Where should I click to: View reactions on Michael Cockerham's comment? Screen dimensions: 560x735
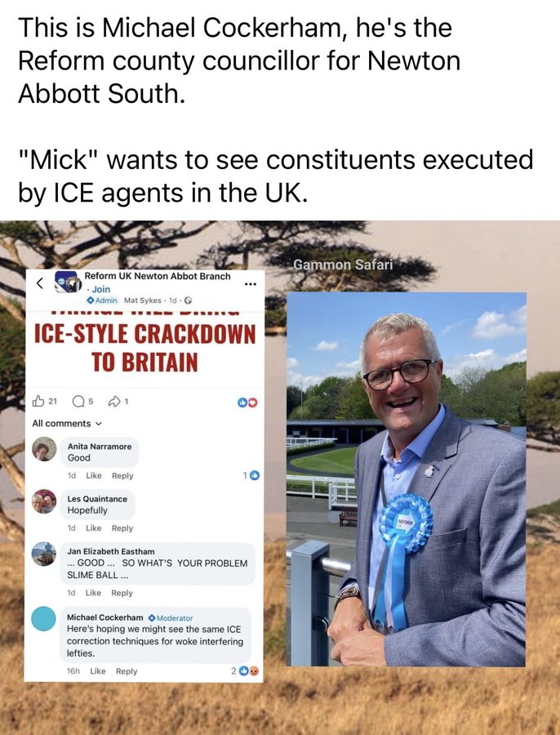245,670
